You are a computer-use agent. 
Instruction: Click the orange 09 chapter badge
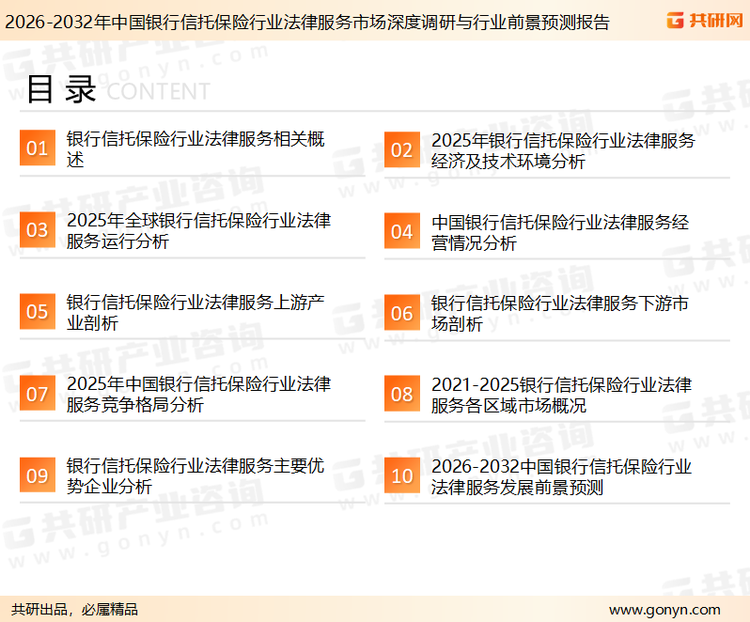pyautogui.click(x=37, y=475)
